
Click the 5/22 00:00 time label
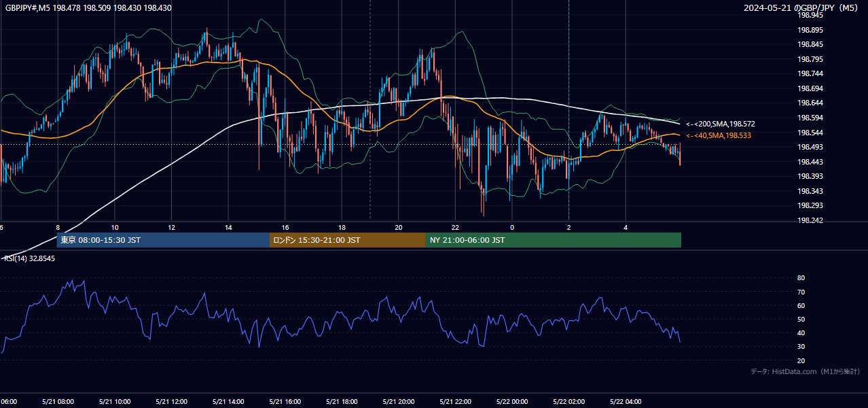pyautogui.click(x=512, y=402)
